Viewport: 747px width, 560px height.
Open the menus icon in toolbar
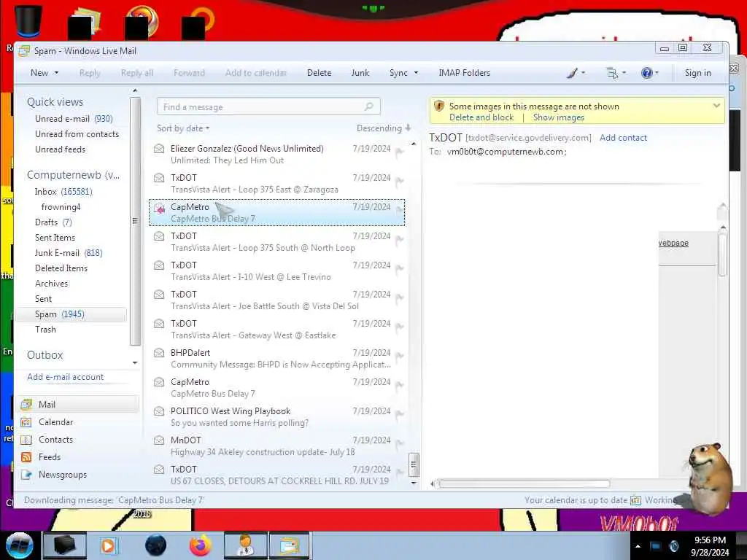click(x=612, y=73)
